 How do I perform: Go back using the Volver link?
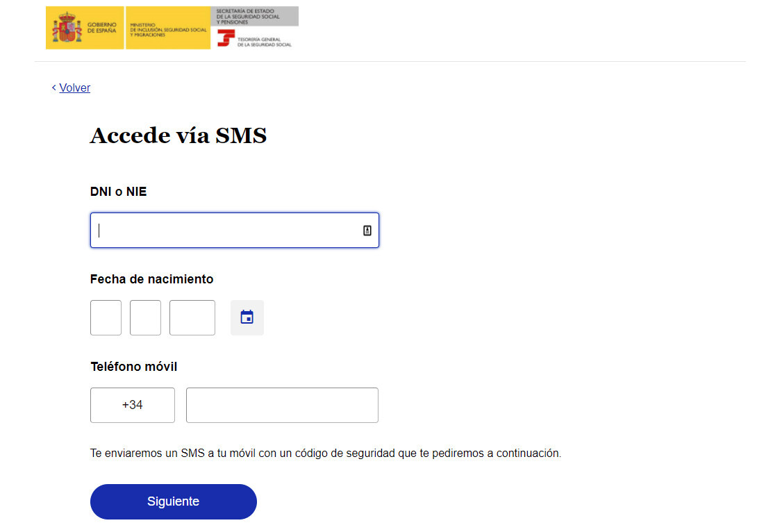74,88
